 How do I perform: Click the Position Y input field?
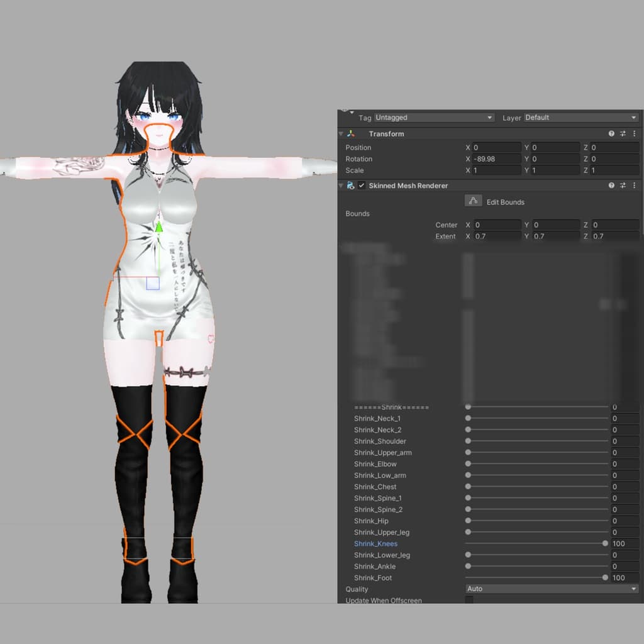[x=555, y=147]
